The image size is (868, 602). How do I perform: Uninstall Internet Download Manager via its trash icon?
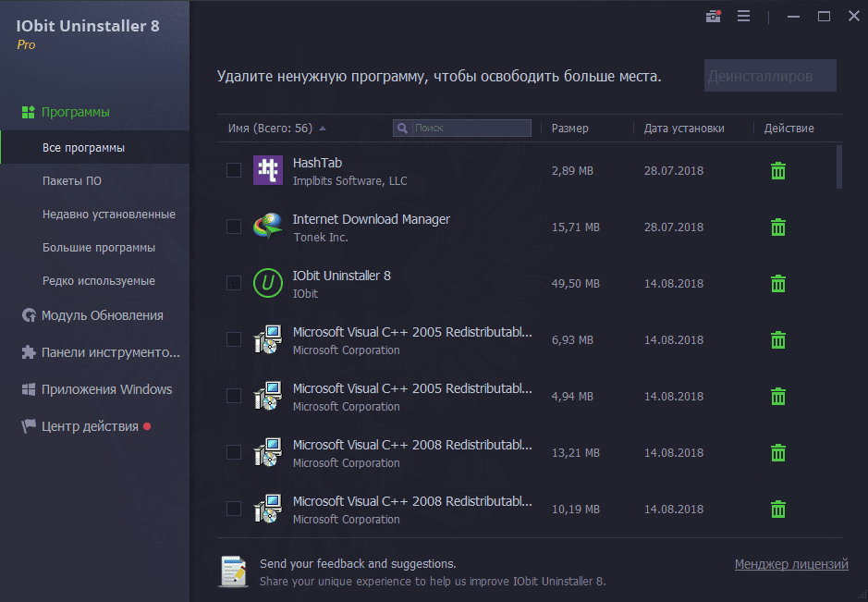pos(777,227)
